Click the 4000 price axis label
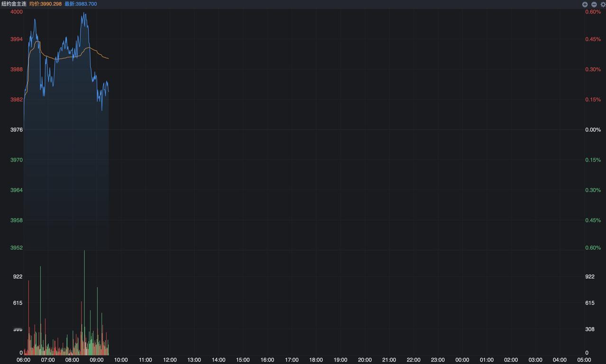606x364 pixels. pyautogui.click(x=17, y=12)
